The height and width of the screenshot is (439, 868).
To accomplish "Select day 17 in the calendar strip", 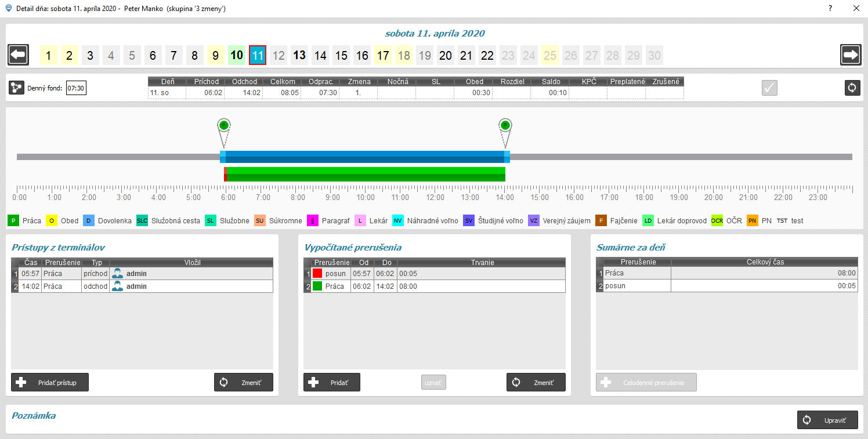I will [x=383, y=56].
